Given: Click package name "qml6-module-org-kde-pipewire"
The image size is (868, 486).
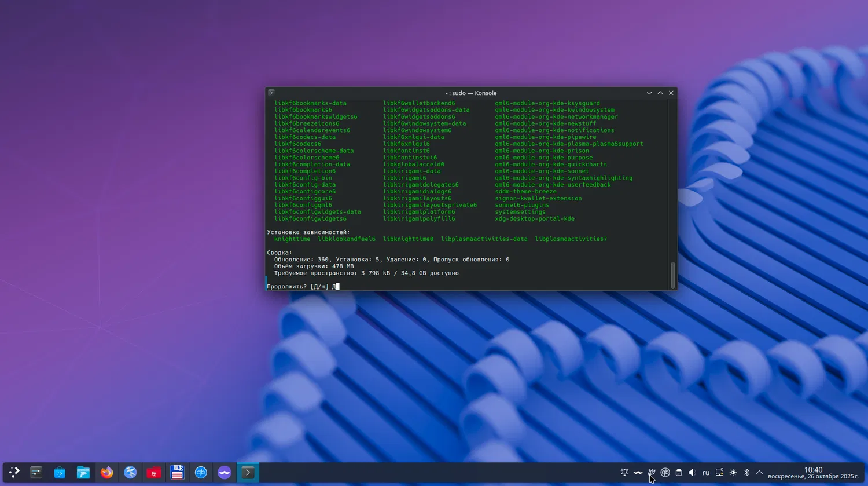Looking at the screenshot, I should point(546,137).
